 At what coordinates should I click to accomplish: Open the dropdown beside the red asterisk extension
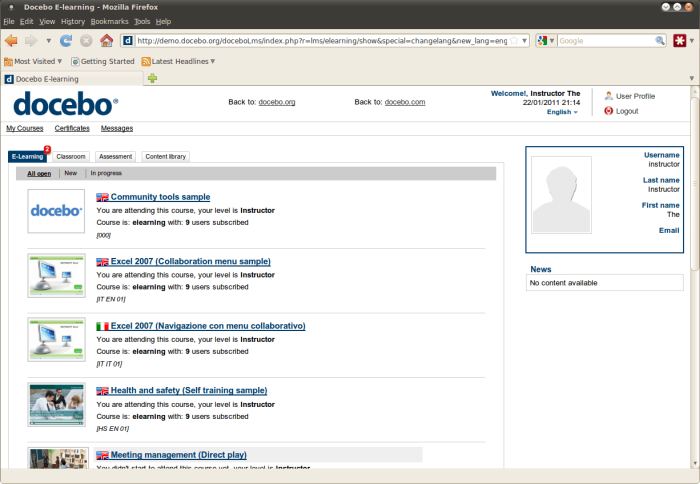point(692,41)
